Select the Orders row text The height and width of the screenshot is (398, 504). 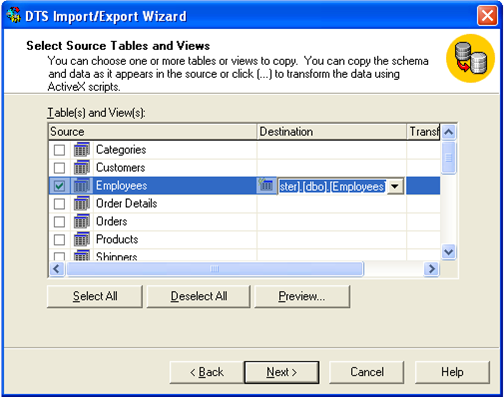(112, 221)
